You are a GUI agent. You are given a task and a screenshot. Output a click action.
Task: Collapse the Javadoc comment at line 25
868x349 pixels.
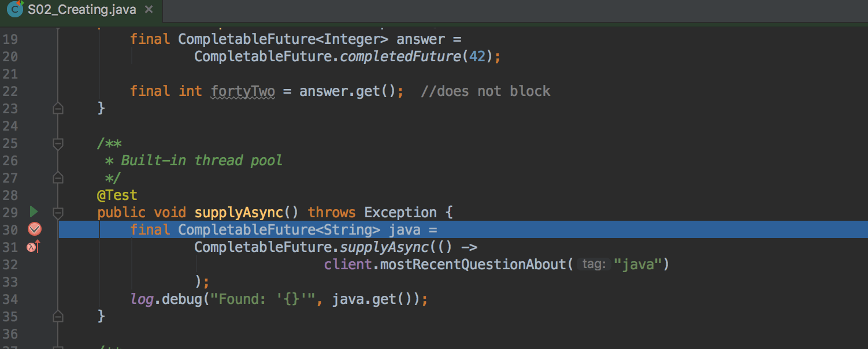tap(58, 143)
